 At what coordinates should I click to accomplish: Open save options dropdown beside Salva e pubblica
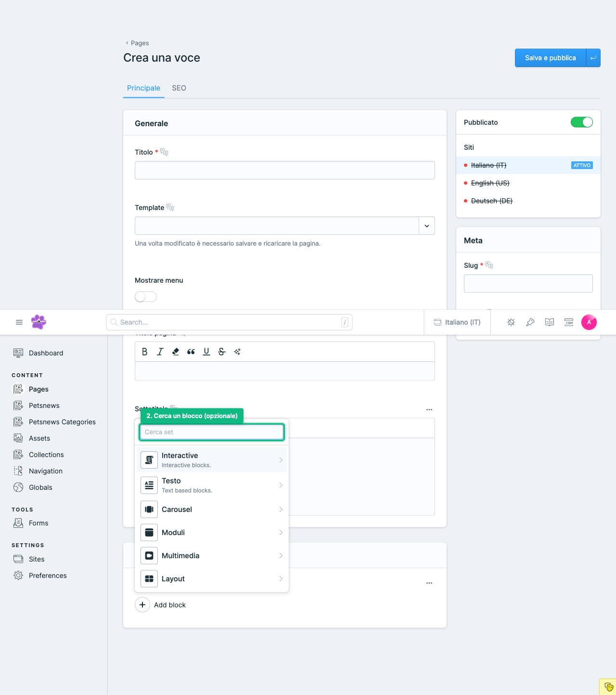click(593, 58)
